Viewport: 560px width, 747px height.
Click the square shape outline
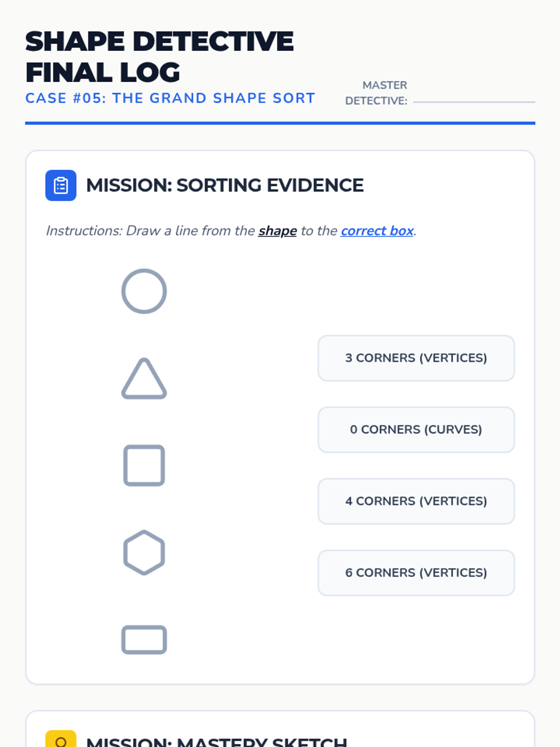144,465
